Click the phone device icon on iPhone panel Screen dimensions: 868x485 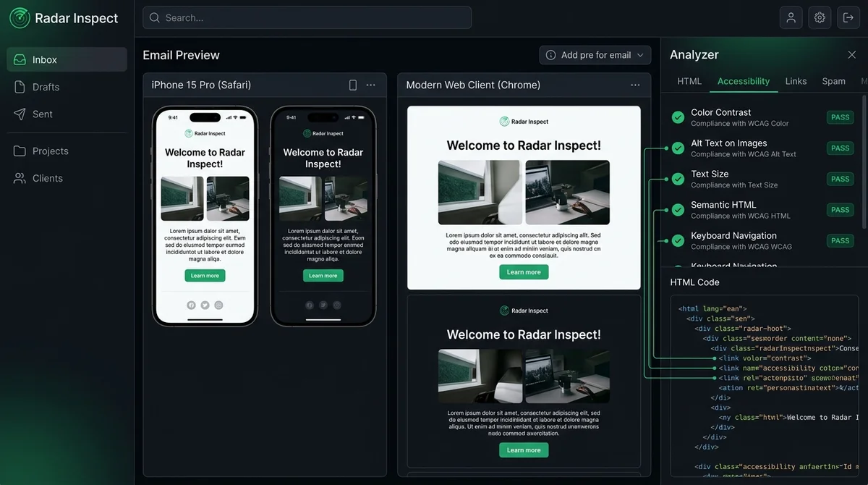(x=353, y=85)
